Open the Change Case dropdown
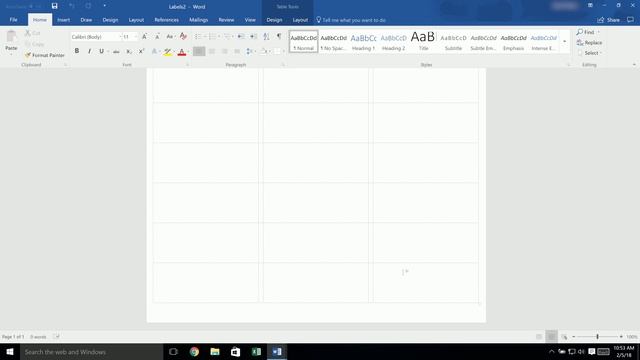The height and width of the screenshot is (360, 640). [x=170, y=37]
